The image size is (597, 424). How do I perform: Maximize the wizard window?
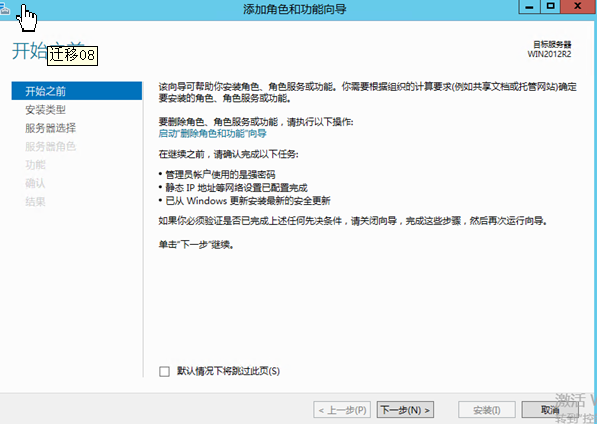(551, 7)
